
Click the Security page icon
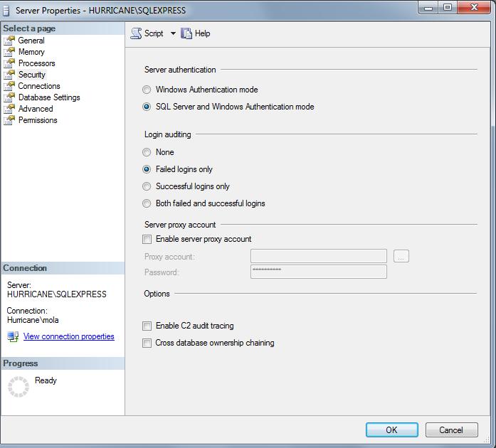point(9,75)
